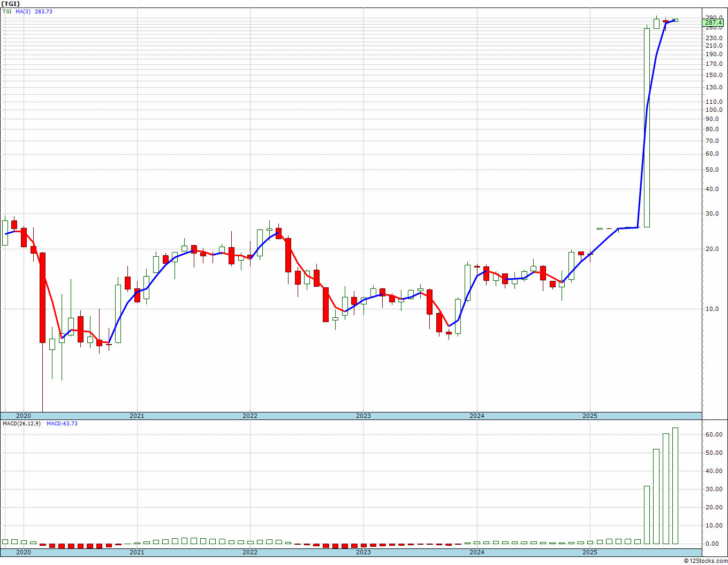Select 2022 on the price chart time axis

250,416
